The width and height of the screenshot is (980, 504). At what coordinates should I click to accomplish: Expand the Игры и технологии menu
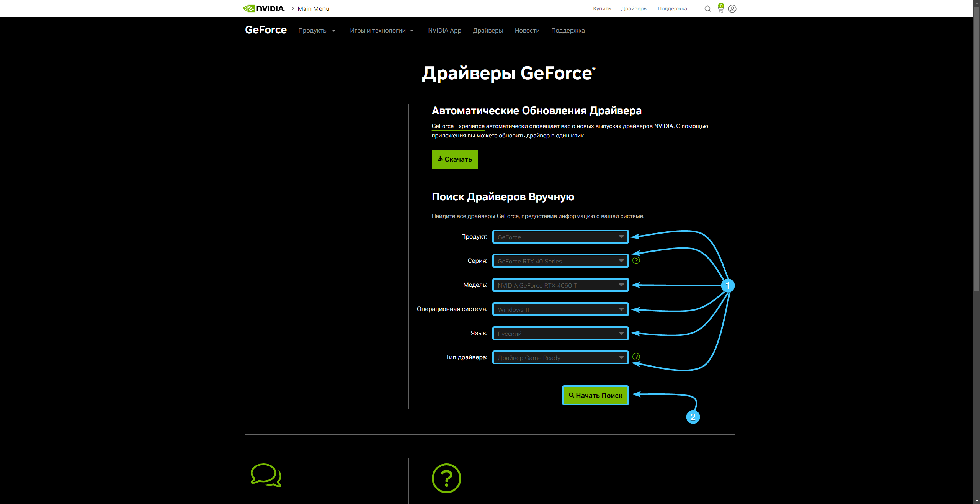pyautogui.click(x=382, y=31)
